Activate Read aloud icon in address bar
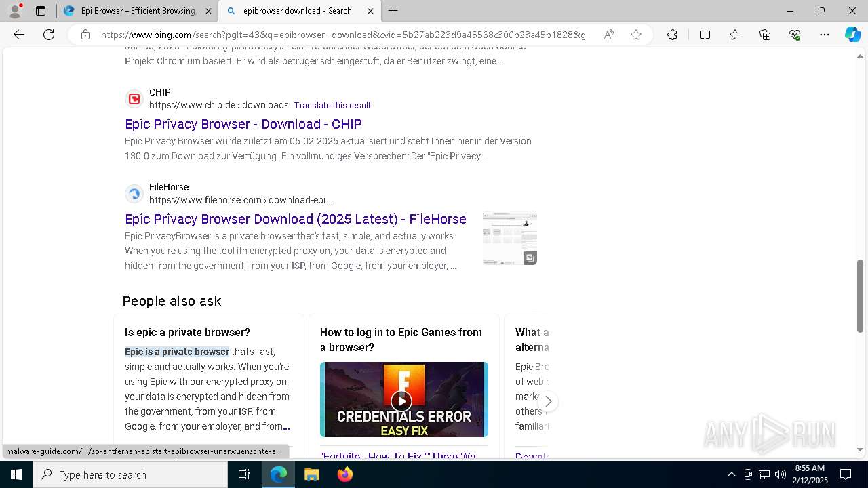The width and height of the screenshot is (868, 488). click(x=609, y=35)
